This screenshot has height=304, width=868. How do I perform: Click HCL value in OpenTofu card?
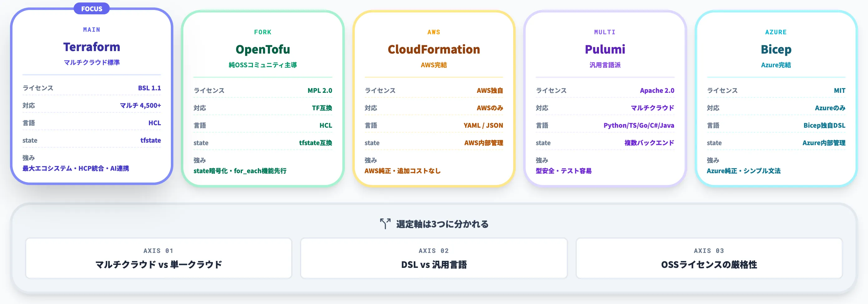click(x=326, y=125)
